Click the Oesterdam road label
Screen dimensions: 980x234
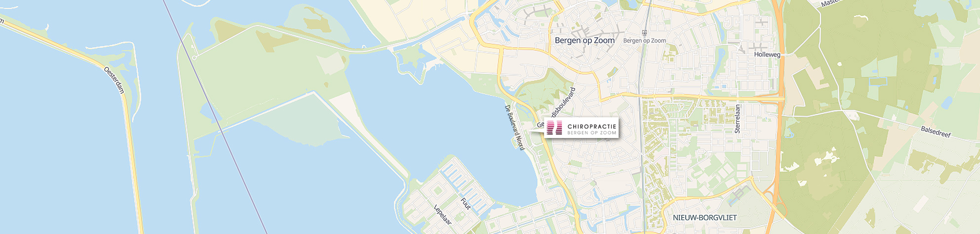coord(115,80)
